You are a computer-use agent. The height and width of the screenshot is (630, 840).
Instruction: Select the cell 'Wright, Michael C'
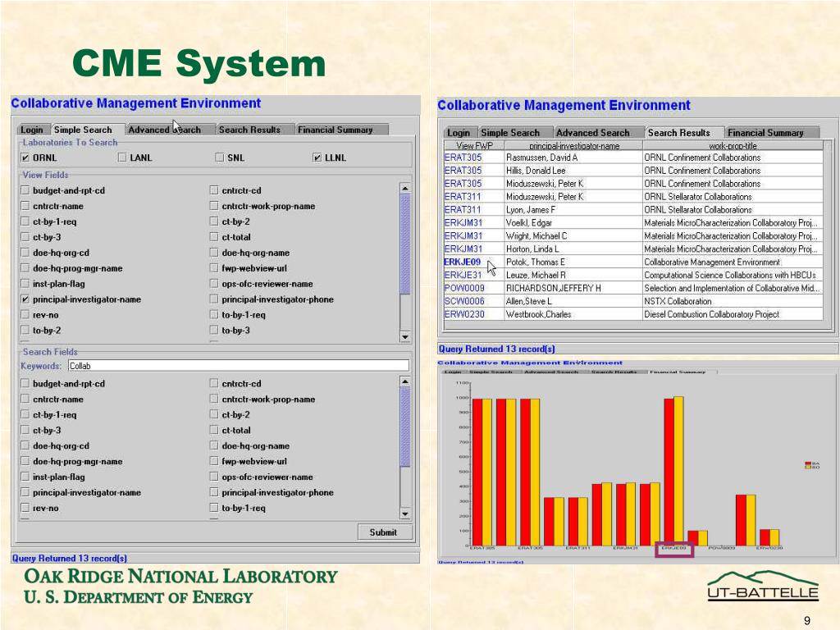click(x=573, y=235)
